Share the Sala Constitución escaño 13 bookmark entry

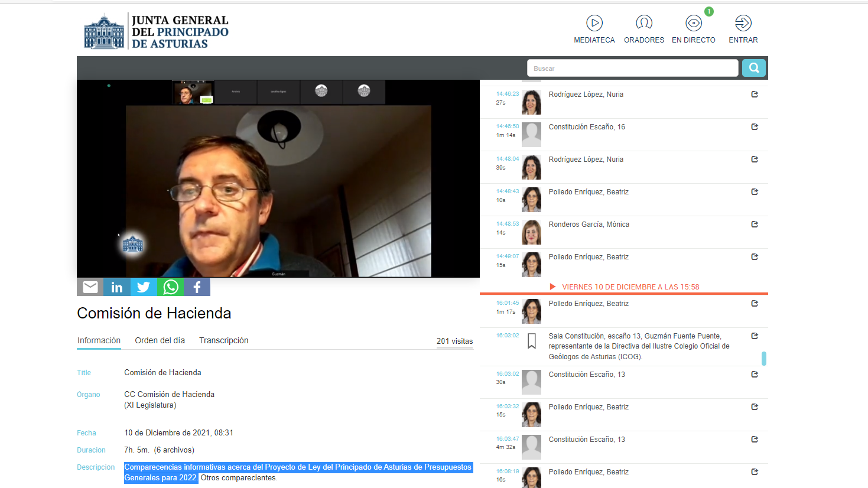pos(755,336)
